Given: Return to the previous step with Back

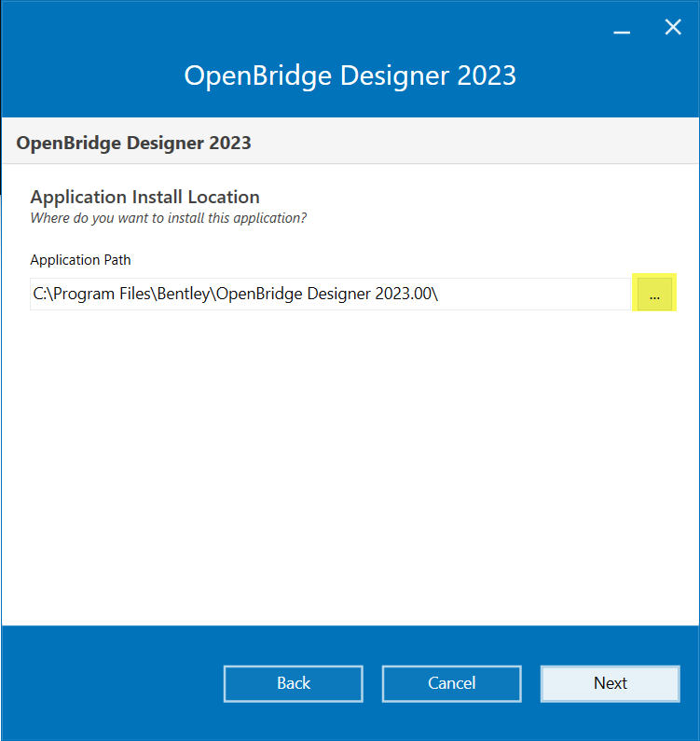Looking at the screenshot, I should [293, 683].
